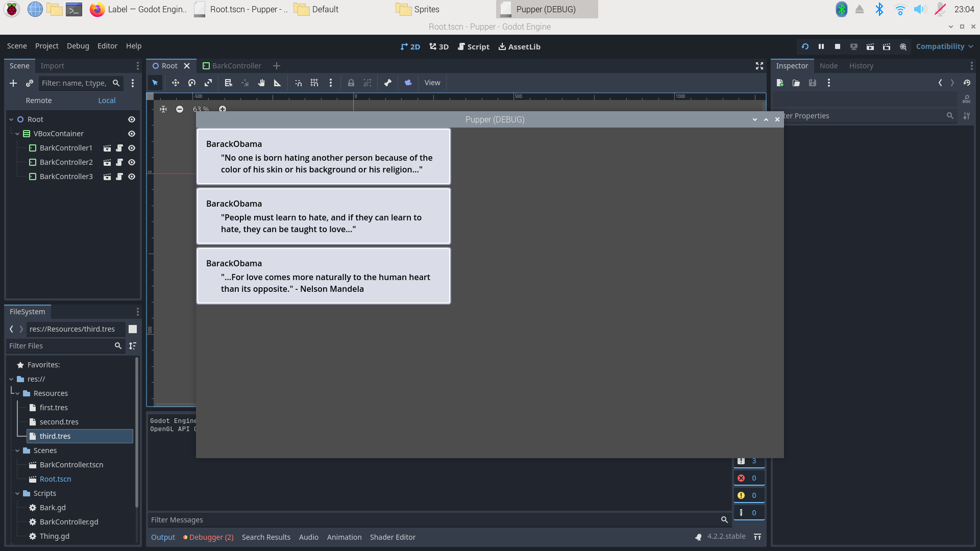The height and width of the screenshot is (551, 980).
Task: Select the Select Mode arrow tool
Action: pos(155,83)
